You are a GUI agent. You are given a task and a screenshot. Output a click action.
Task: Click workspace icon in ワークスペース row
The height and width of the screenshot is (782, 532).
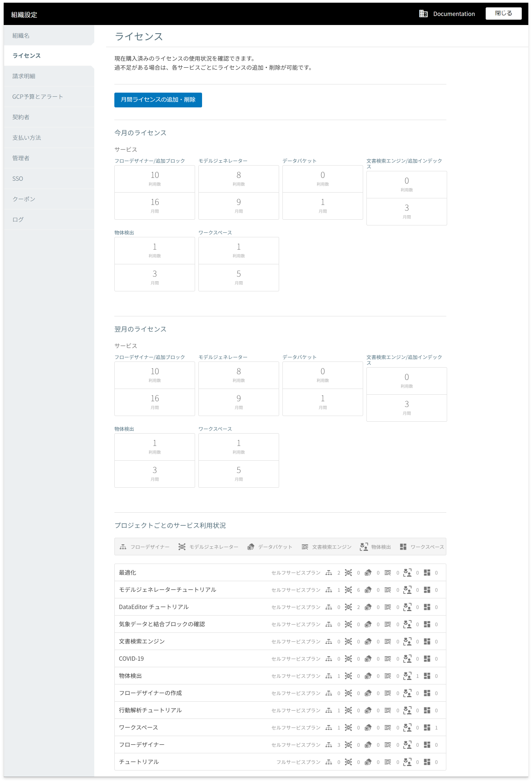click(x=427, y=727)
